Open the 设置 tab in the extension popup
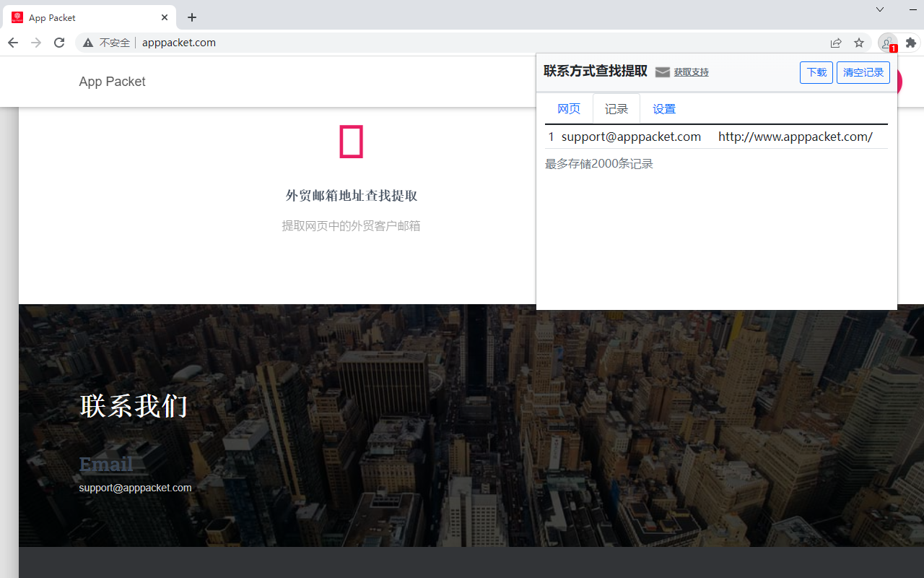The height and width of the screenshot is (578, 924). (663, 108)
